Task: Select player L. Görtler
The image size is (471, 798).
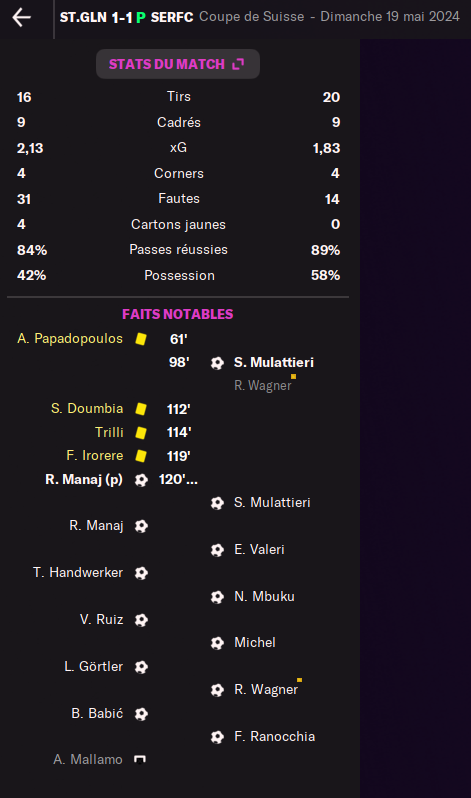Action: 94,666
